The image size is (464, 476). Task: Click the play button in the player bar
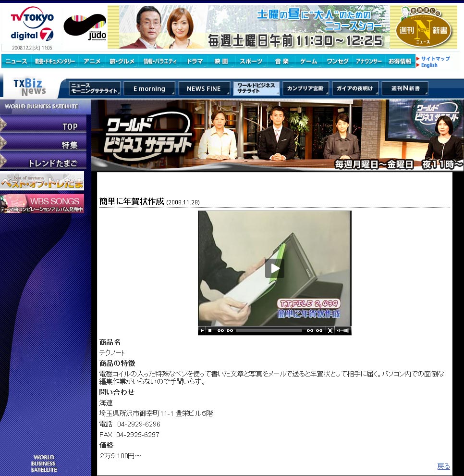click(202, 330)
